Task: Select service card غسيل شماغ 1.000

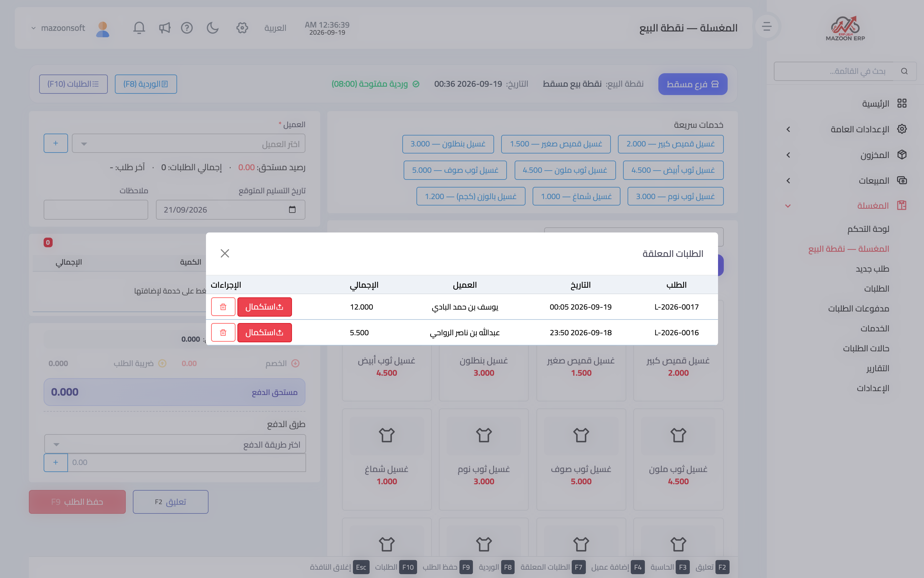Action: point(387,460)
